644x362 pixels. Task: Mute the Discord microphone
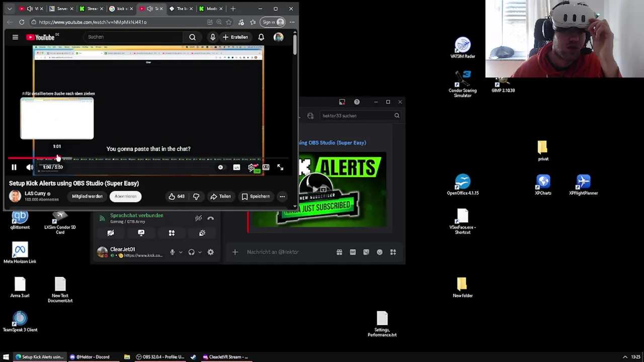pyautogui.click(x=173, y=252)
